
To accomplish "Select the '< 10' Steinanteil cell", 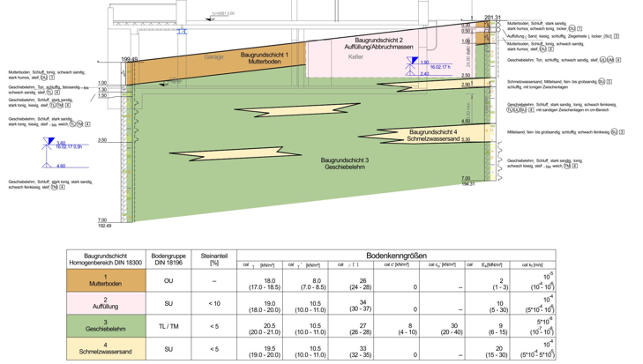I will click(214, 303).
